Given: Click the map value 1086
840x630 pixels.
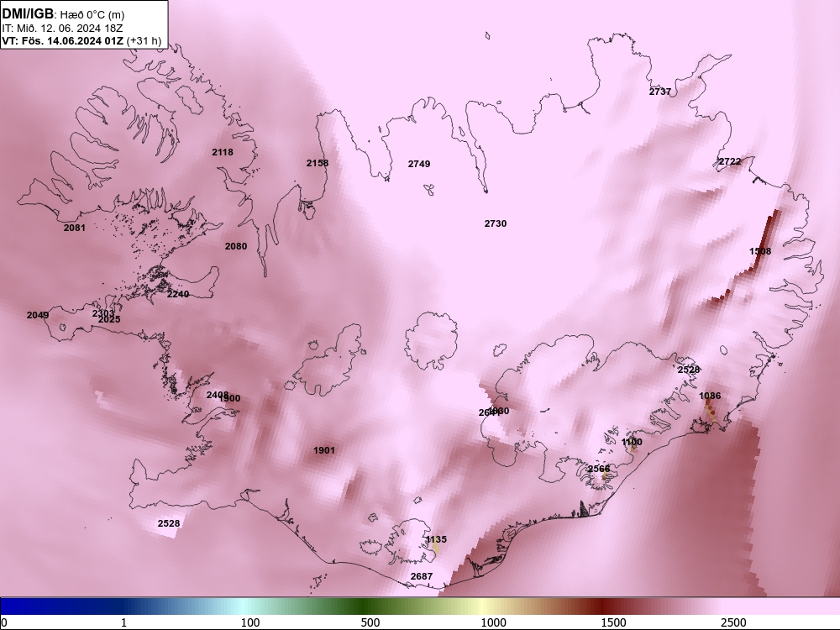Looking at the screenshot, I should pos(710,396).
